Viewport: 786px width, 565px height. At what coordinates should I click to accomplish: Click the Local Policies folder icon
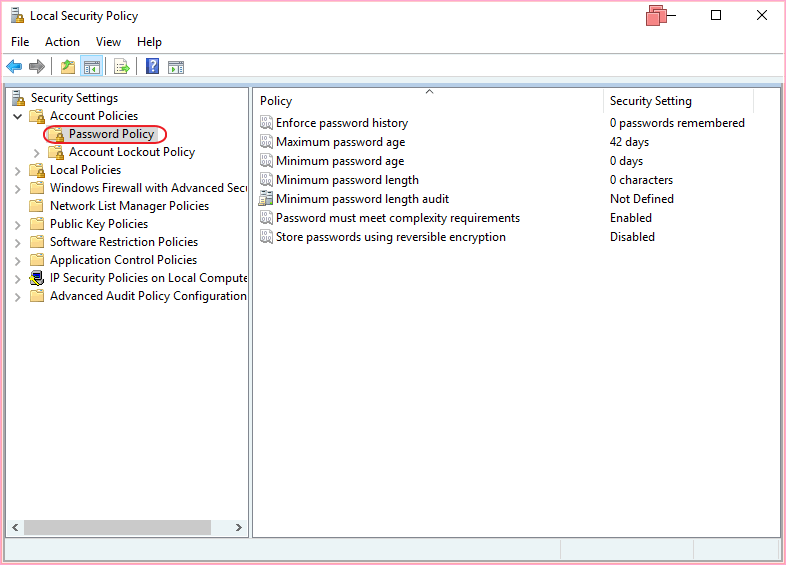[x=37, y=170]
